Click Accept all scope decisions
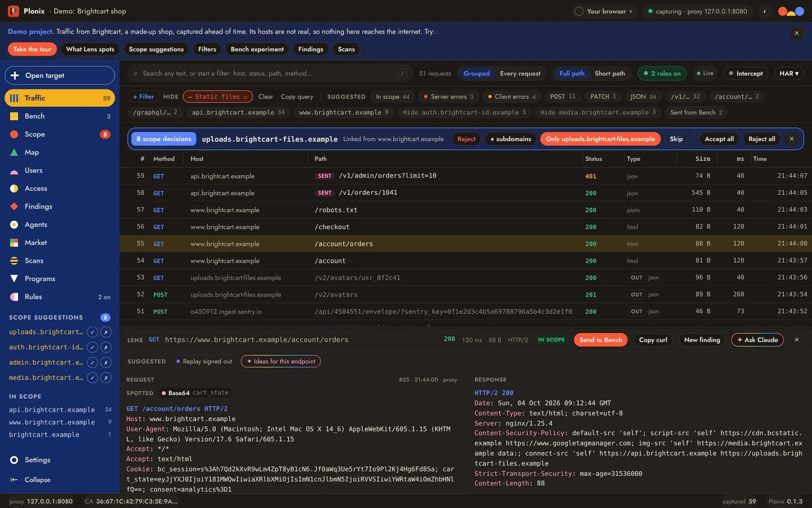812x508 pixels. pos(719,139)
